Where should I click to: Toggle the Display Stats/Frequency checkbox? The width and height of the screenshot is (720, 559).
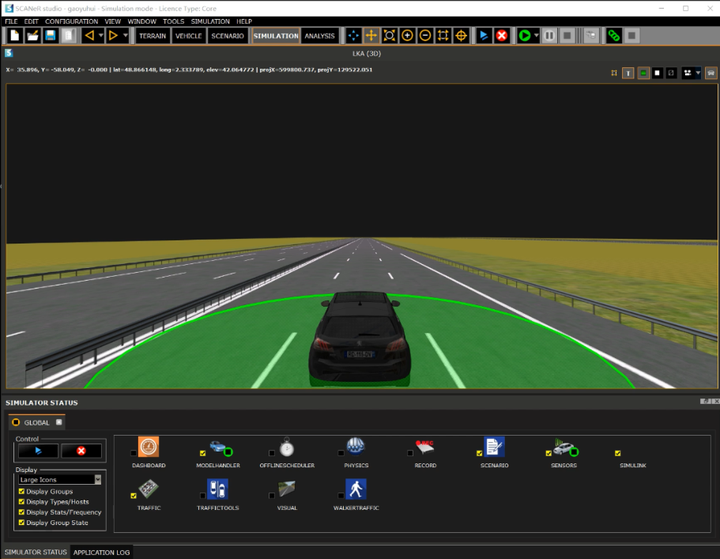(x=21, y=512)
